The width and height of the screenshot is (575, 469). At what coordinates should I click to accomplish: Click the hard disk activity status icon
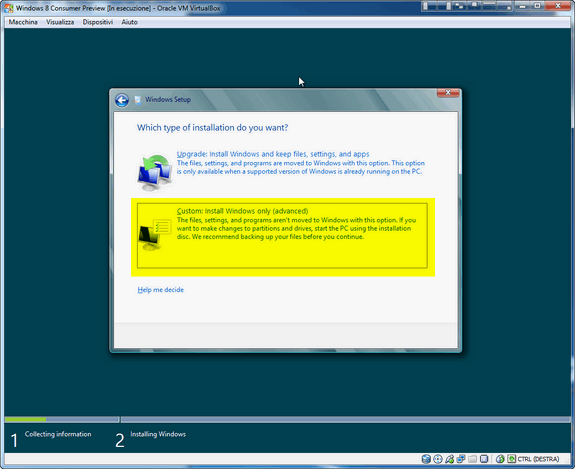(426, 459)
